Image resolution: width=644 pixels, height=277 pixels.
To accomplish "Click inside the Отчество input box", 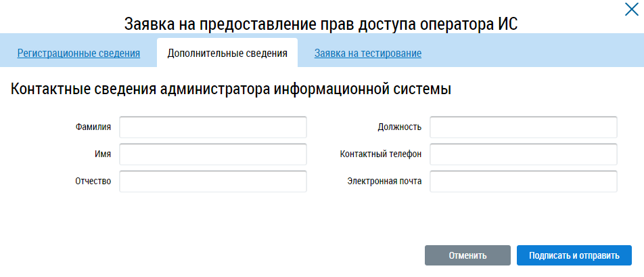I will pyautogui.click(x=213, y=182).
